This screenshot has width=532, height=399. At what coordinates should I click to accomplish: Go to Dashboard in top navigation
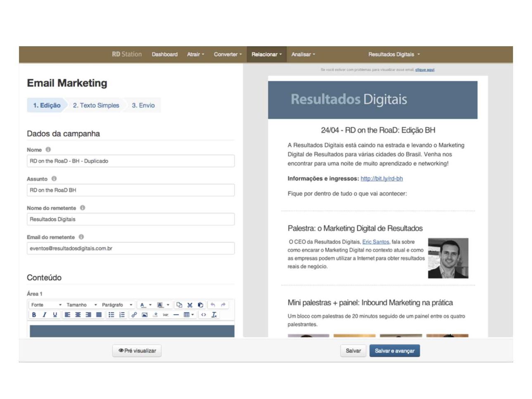pyautogui.click(x=164, y=54)
